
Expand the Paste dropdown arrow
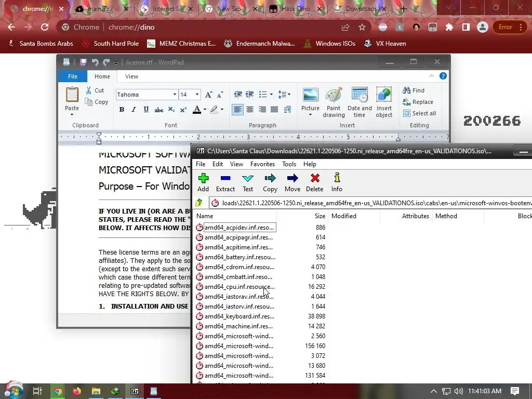coord(72,115)
